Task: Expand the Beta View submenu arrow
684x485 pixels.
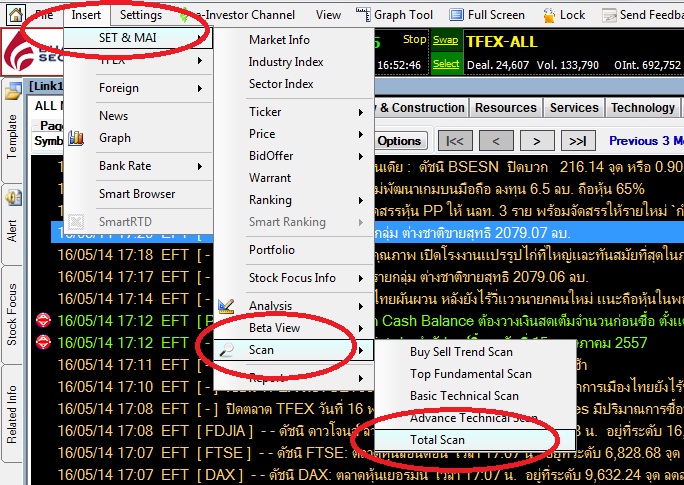Action: (361, 328)
